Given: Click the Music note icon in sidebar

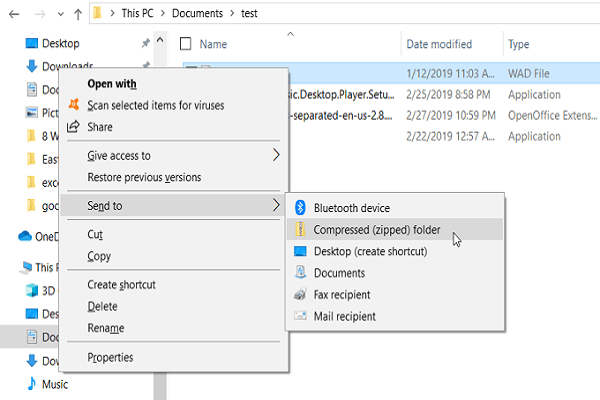Looking at the screenshot, I should click(x=32, y=384).
